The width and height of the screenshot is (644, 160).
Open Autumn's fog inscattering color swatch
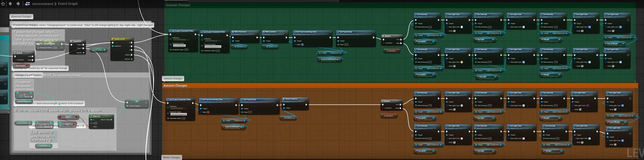tap(208, 112)
